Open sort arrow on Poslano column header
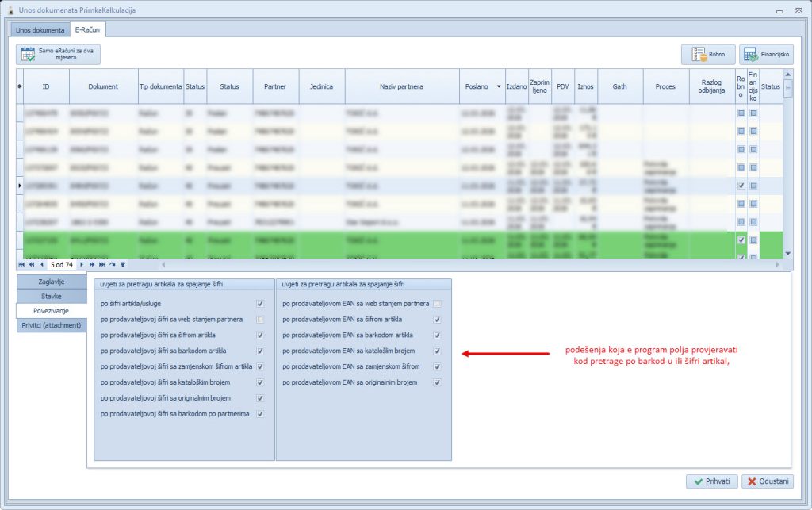Viewport: 812px width, 510px height. tap(499, 86)
